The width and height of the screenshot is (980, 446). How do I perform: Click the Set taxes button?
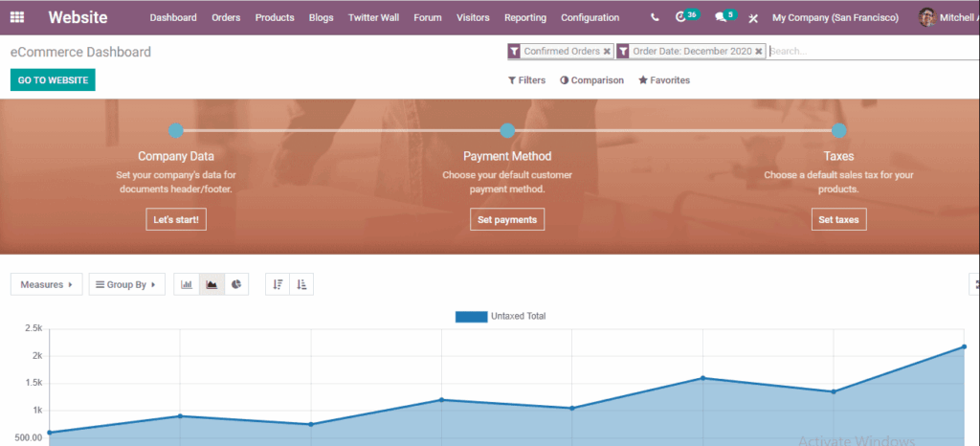pyautogui.click(x=838, y=219)
